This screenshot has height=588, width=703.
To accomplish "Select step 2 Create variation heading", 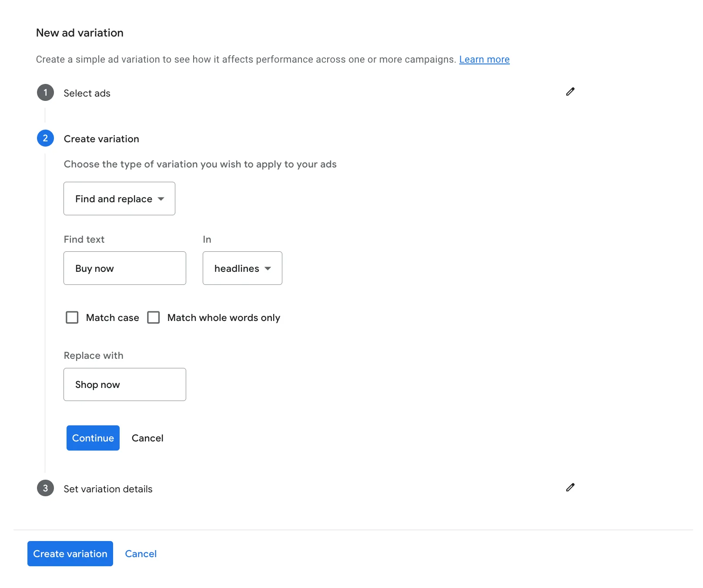I will tap(101, 139).
